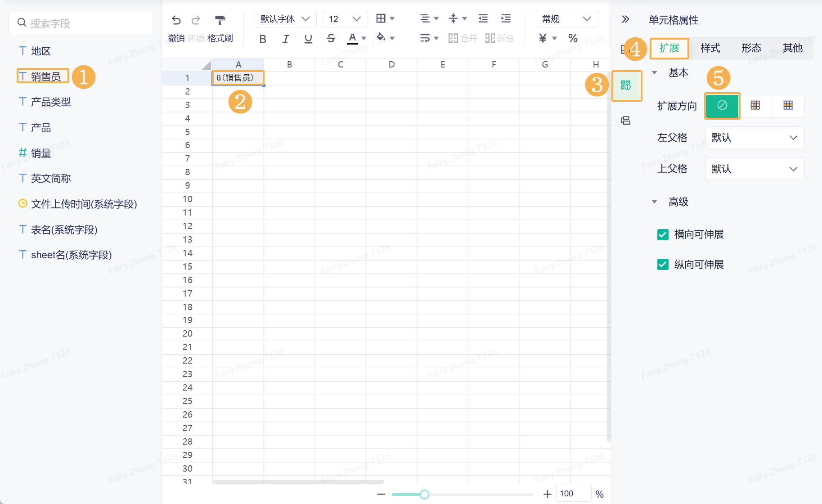Click the text wrap icon
The width and height of the screenshot is (822, 504).
425,38
